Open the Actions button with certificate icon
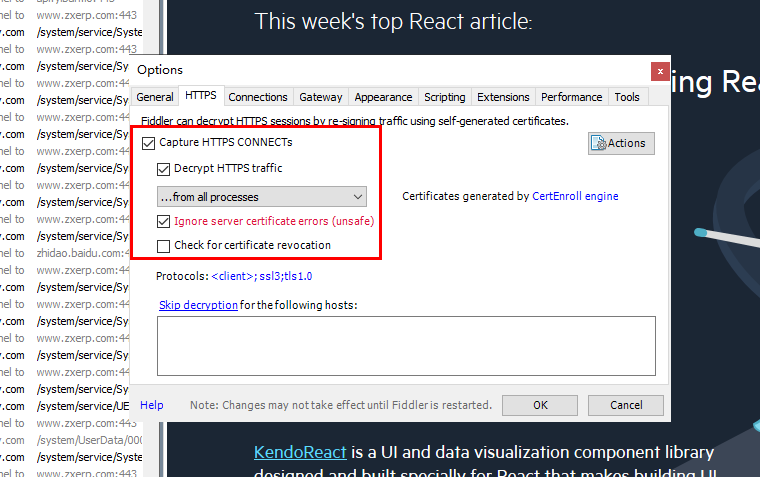 (621, 143)
